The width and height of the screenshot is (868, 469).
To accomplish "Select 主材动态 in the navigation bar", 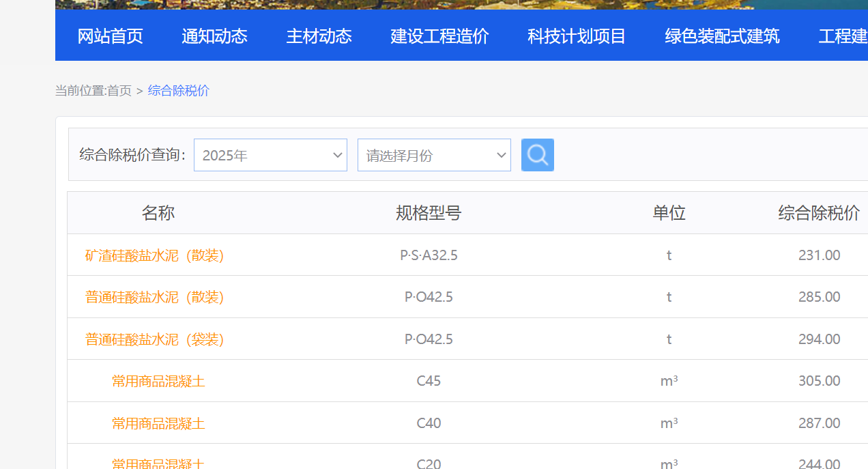I will (x=319, y=36).
